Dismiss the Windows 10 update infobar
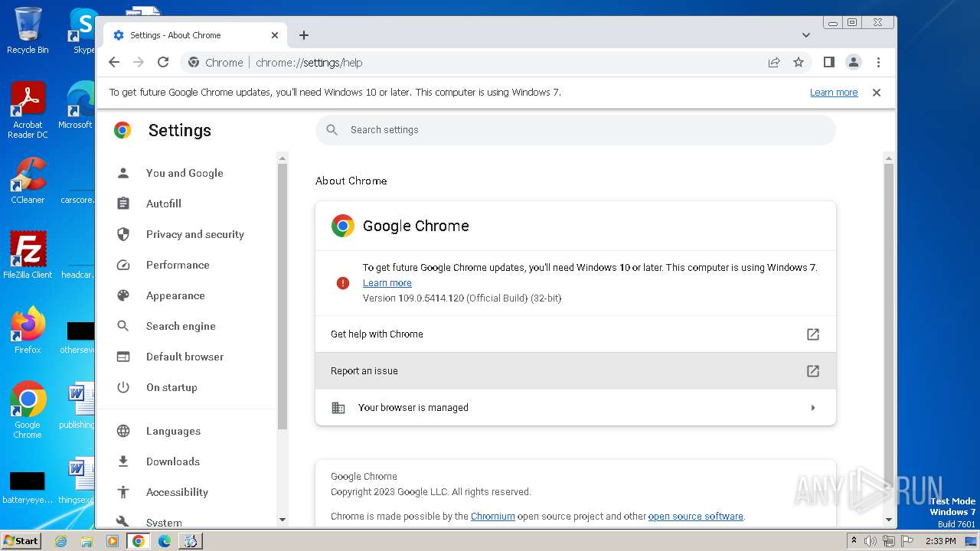 [877, 93]
